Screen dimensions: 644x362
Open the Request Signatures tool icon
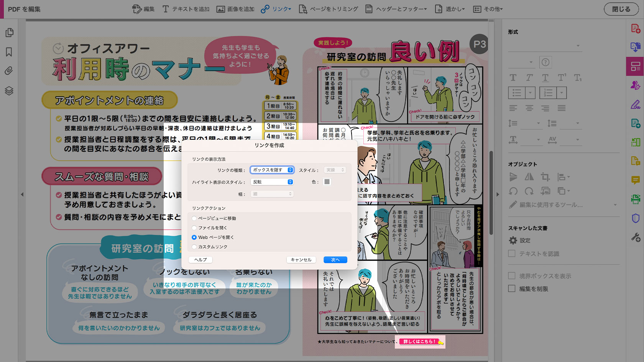[x=636, y=85]
